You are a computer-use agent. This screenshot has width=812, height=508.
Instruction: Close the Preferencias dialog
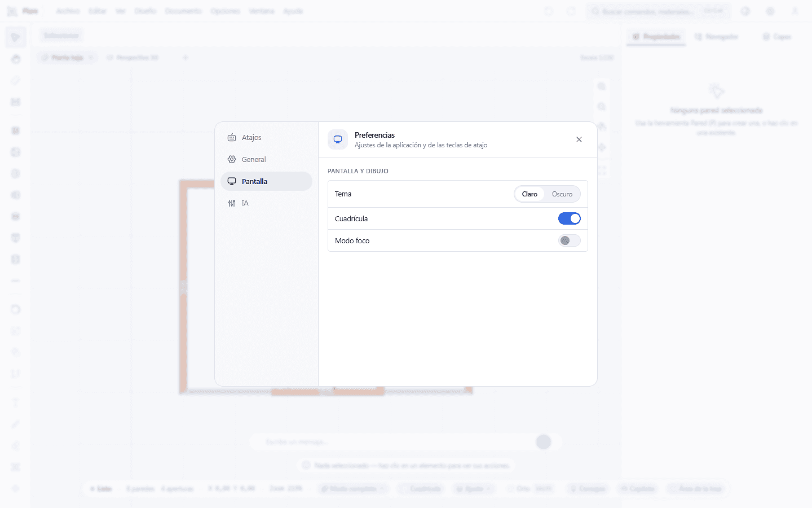click(579, 139)
